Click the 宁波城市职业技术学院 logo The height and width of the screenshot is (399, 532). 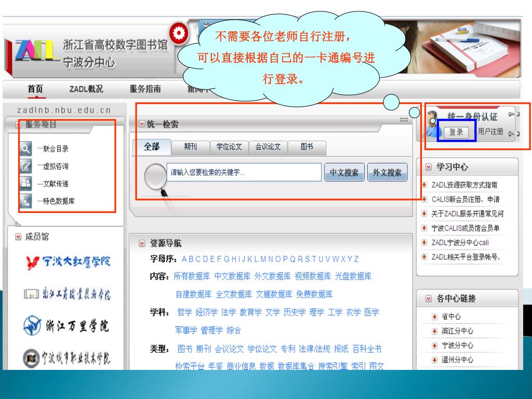[x=66, y=358]
